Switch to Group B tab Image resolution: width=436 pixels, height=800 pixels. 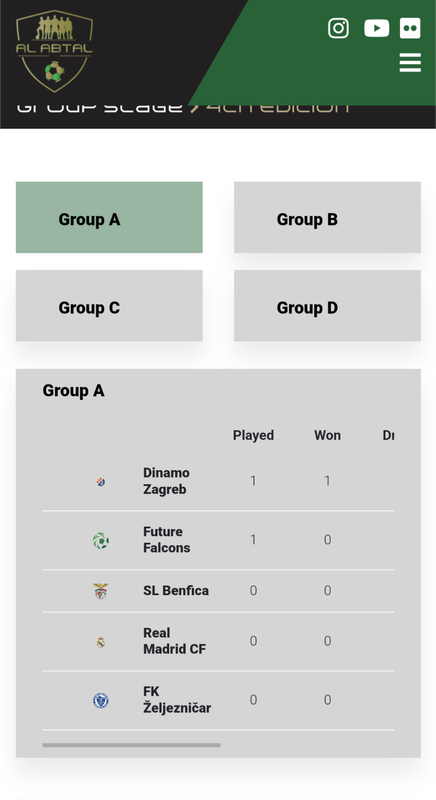[327, 217]
